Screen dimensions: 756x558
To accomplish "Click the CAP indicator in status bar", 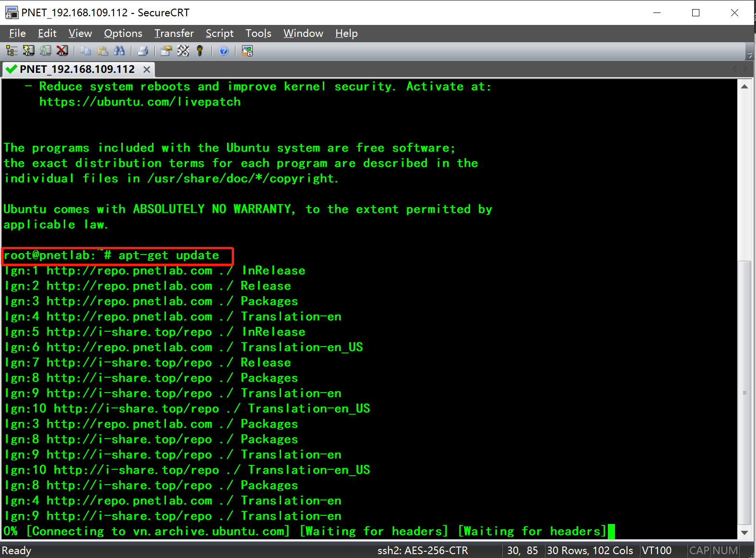I will point(699,550).
